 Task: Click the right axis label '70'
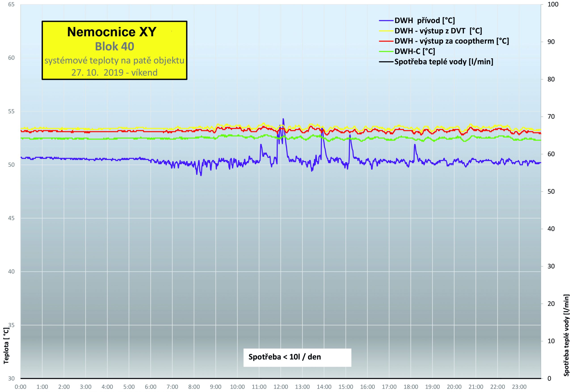(551, 117)
